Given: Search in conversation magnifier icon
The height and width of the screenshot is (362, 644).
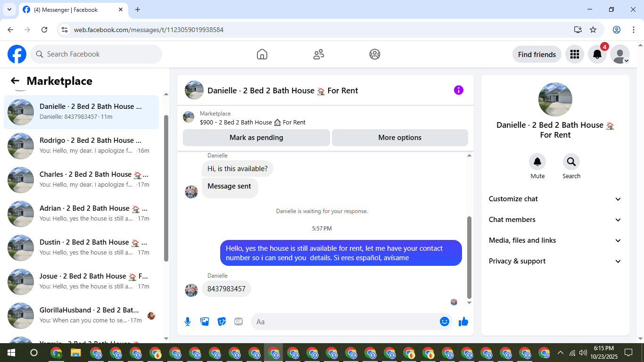Looking at the screenshot, I should [571, 162].
